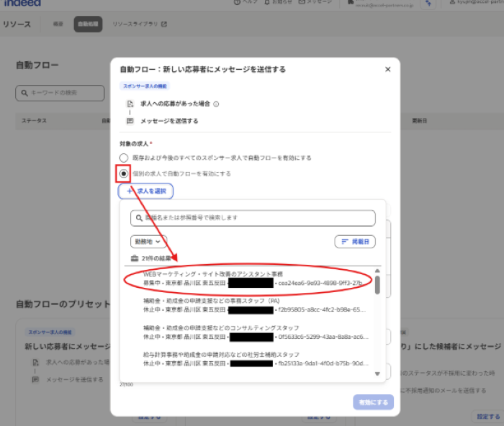Click the external link icon by リソースライブラリ
The width and height of the screenshot is (504, 426).
click(164, 24)
